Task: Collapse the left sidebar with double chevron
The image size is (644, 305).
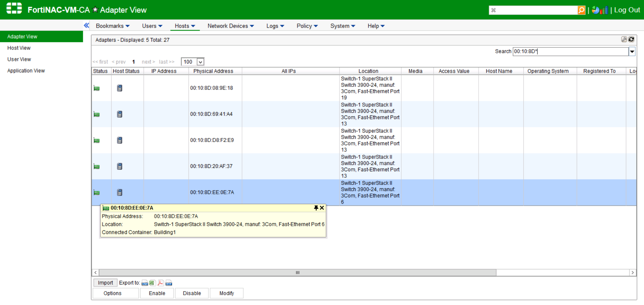Action: [x=86, y=26]
